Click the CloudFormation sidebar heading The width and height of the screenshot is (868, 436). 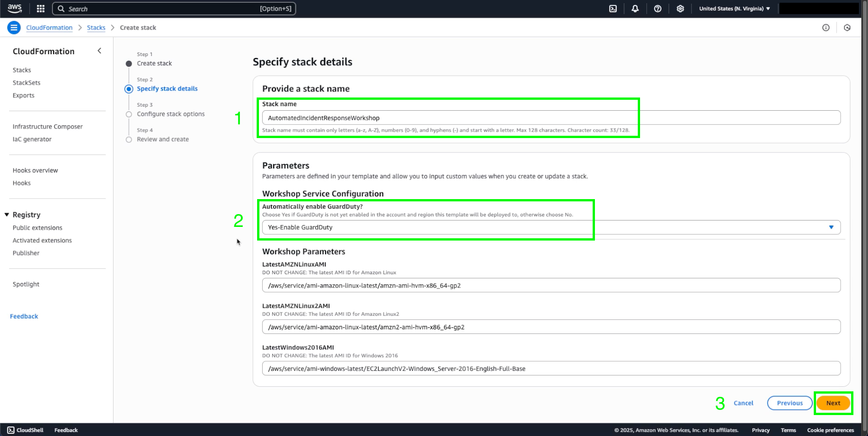44,51
